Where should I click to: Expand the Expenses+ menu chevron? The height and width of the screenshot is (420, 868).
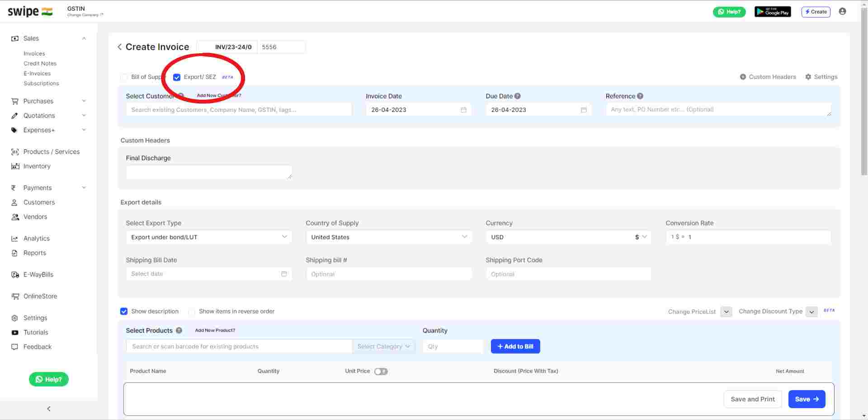(x=84, y=130)
